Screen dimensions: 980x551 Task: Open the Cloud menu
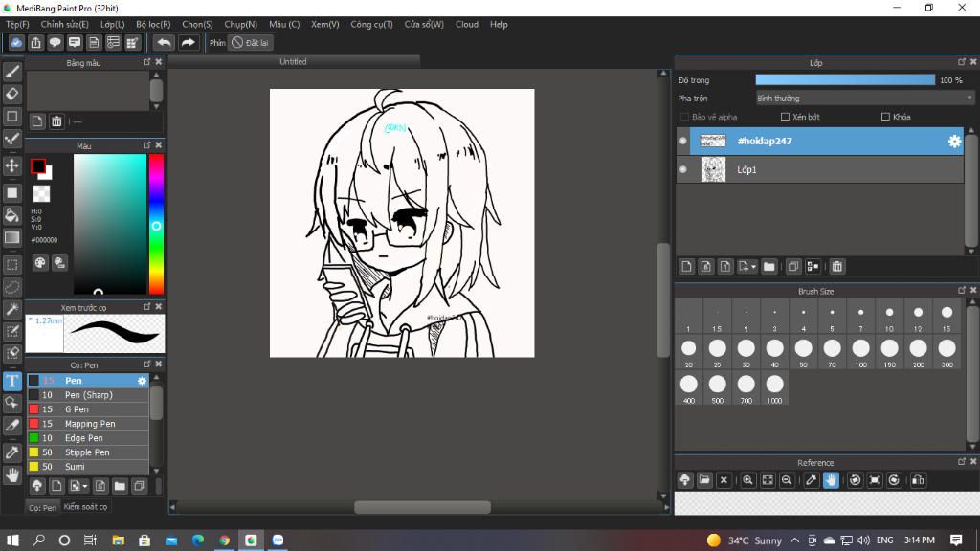point(467,24)
